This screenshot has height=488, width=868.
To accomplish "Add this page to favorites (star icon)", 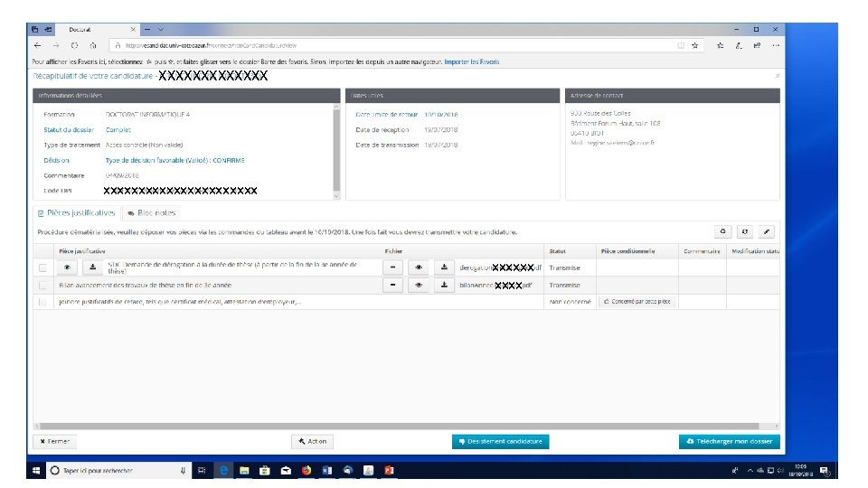I will pos(694,45).
